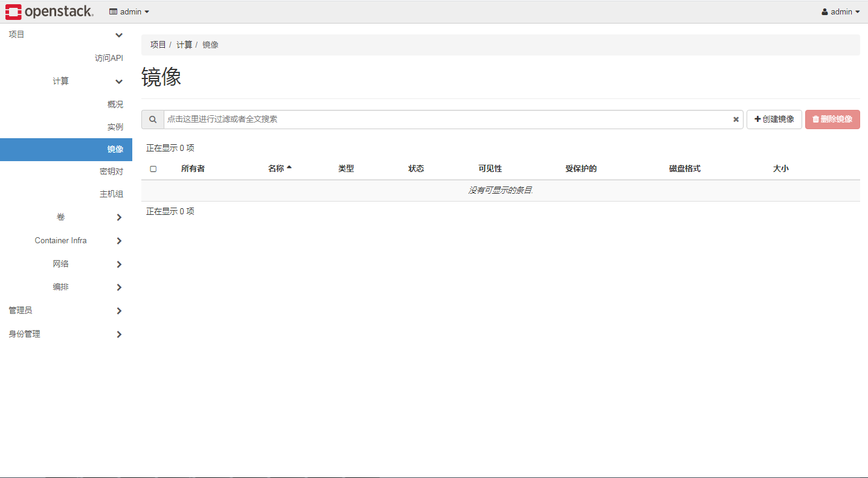The width and height of the screenshot is (868, 478).
Task: Click the 管理员 sidebar label
Action: (x=20, y=310)
